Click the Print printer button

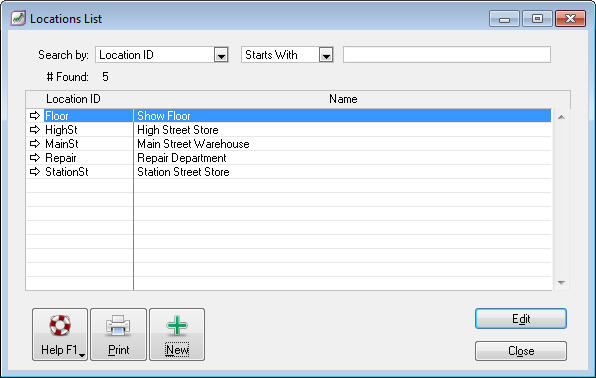pyautogui.click(x=119, y=334)
